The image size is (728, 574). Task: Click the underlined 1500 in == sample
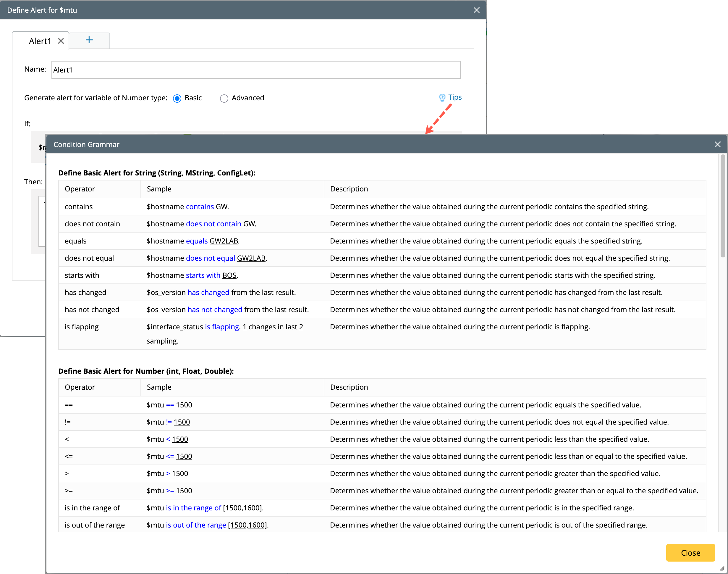tap(184, 405)
